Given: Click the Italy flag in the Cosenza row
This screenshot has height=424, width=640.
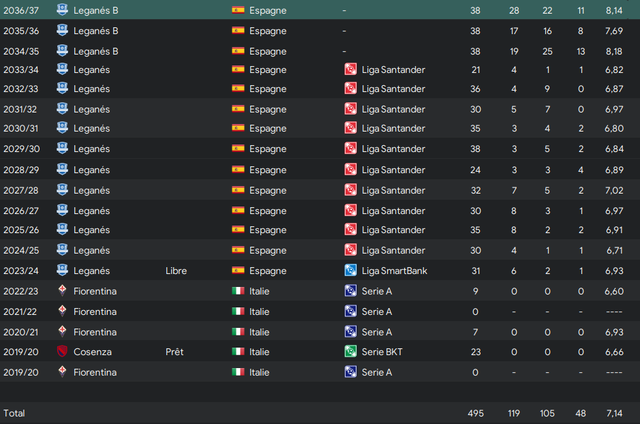Looking at the screenshot, I should click(238, 351).
